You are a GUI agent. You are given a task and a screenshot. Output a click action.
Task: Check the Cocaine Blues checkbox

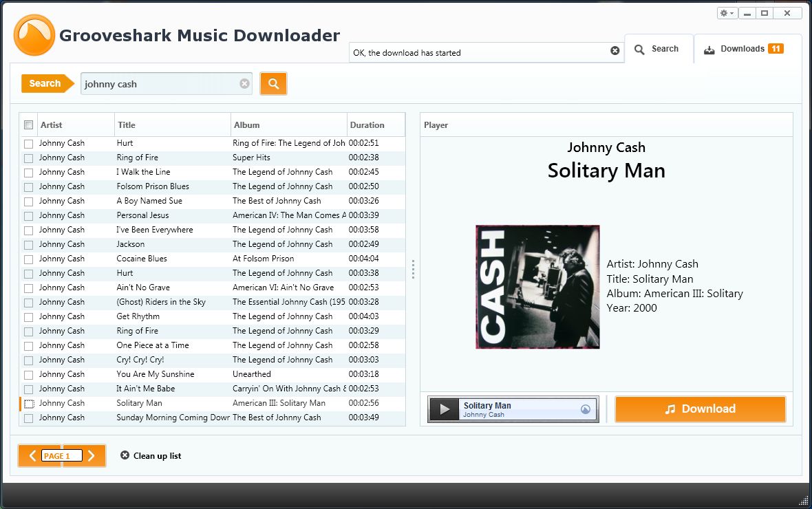tap(28, 259)
